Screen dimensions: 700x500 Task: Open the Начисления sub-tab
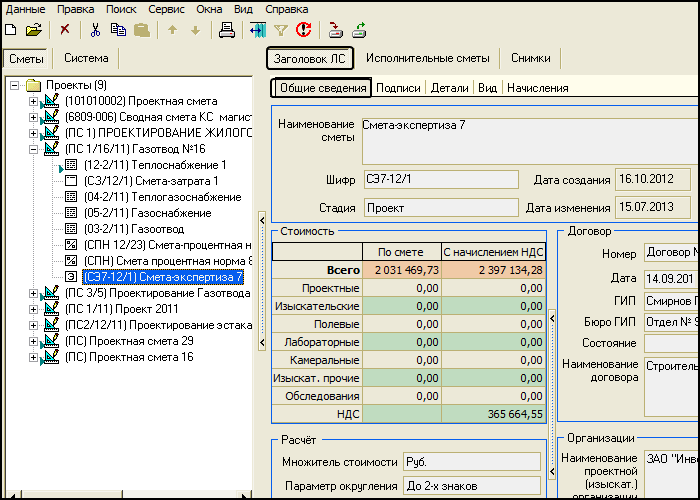(537, 88)
